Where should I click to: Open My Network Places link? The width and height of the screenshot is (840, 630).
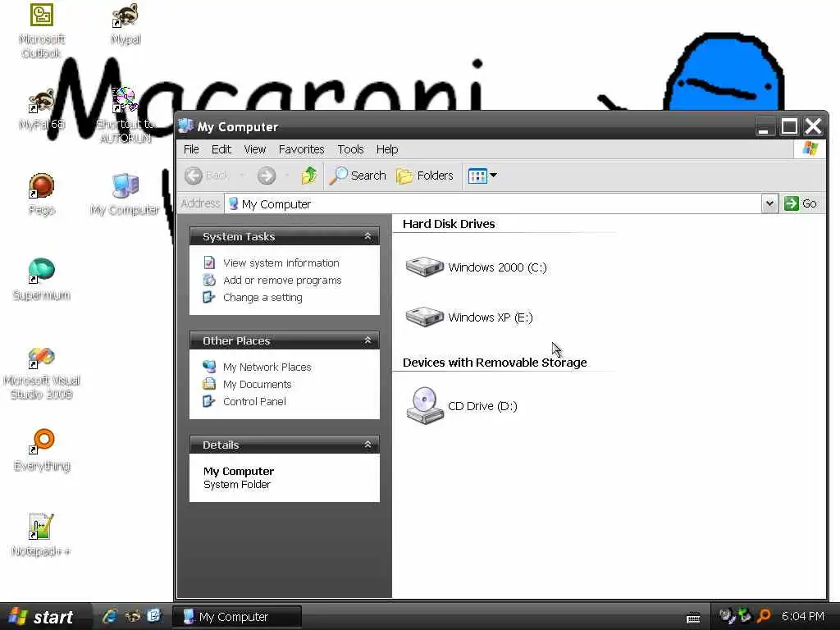click(267, 367)
